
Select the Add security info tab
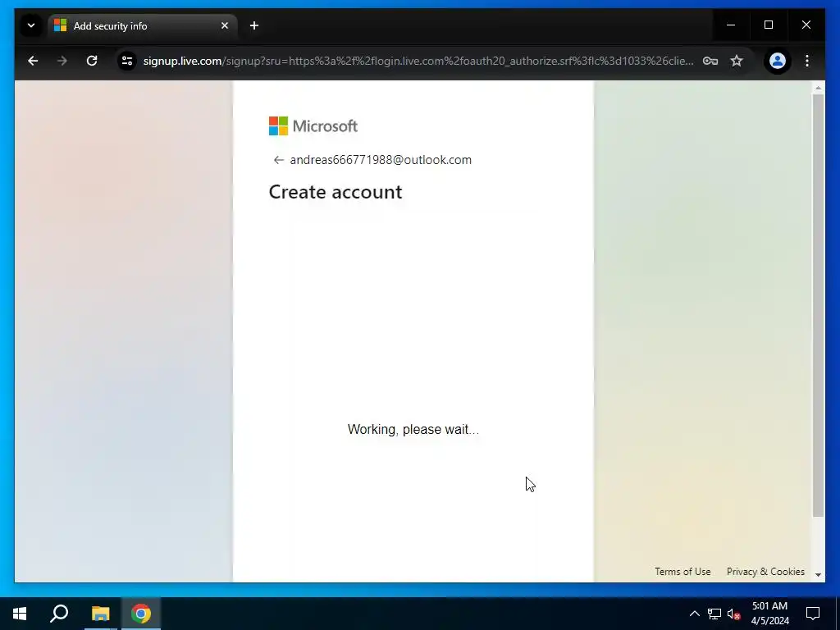(143, 25)
